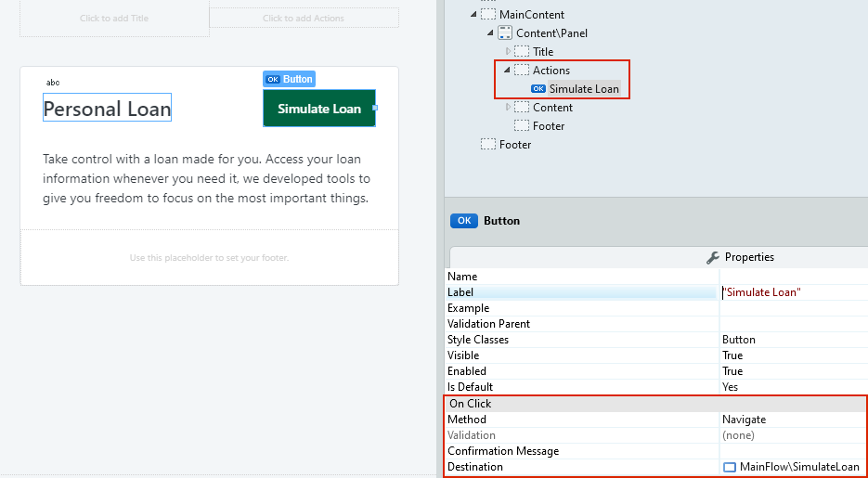The height and width of the screenshot is (478, 868).
Task: Click the wrench icon on Properties tab
Action: point(713,257)
